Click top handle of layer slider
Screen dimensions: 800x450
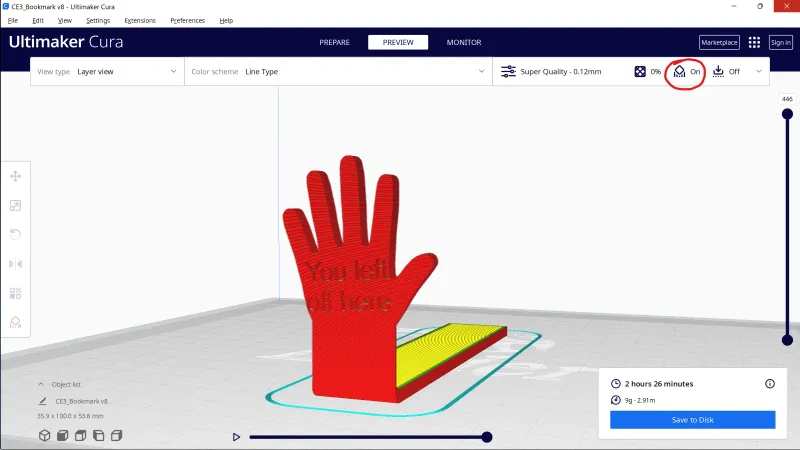(787, 114)
